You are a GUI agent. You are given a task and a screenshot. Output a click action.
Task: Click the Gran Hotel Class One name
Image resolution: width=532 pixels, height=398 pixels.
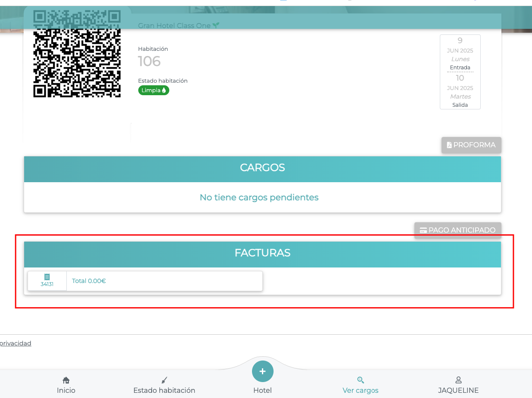point(174,26)
